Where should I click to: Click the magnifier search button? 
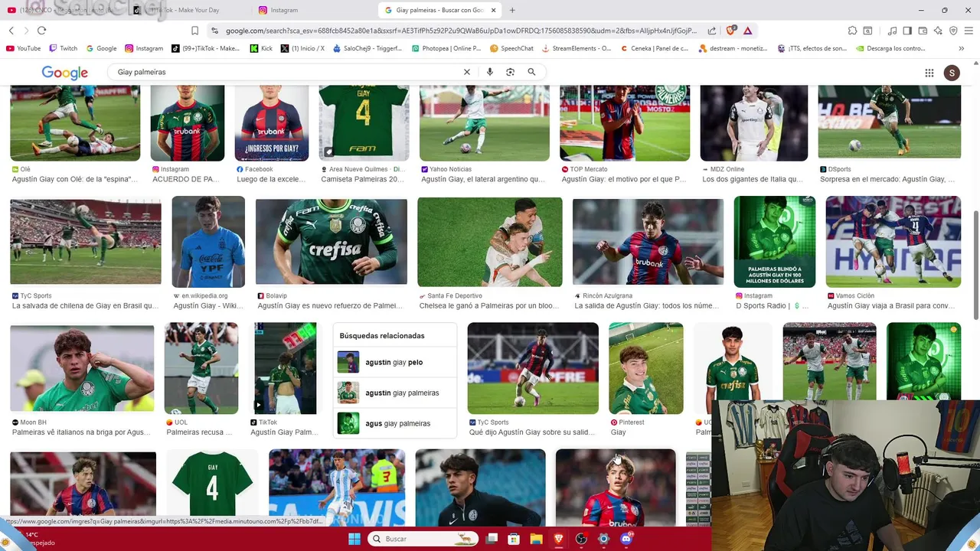tap(531, 72)
